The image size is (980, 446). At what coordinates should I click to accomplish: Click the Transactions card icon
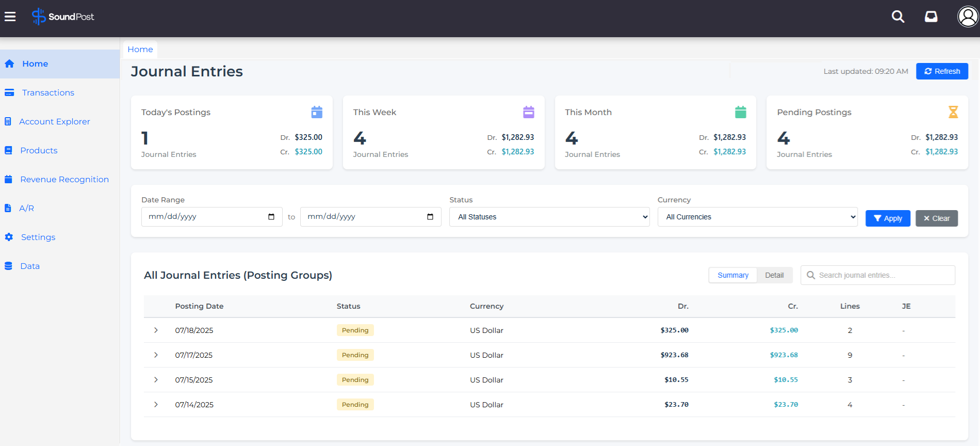point(9,93)
